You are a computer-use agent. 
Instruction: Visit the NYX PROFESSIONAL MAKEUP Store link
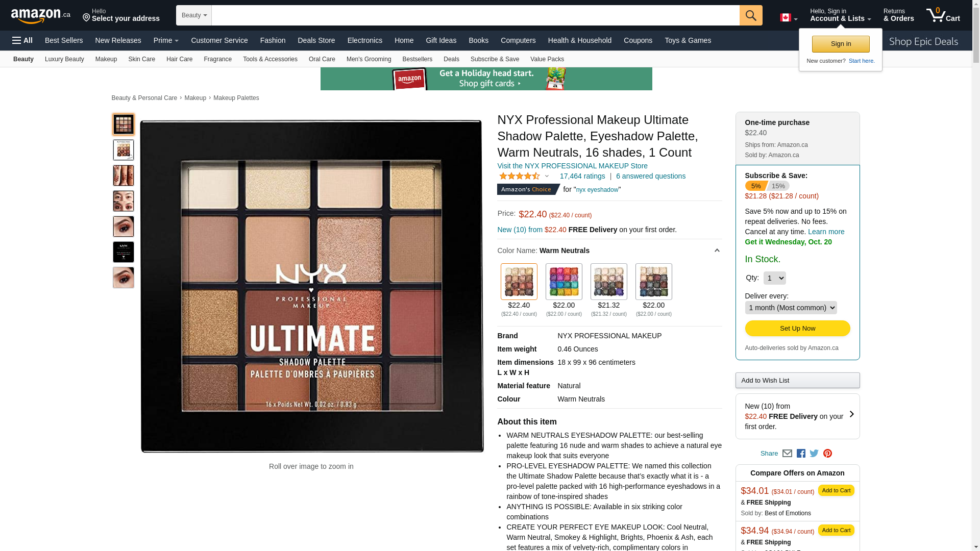pos(572,166)
